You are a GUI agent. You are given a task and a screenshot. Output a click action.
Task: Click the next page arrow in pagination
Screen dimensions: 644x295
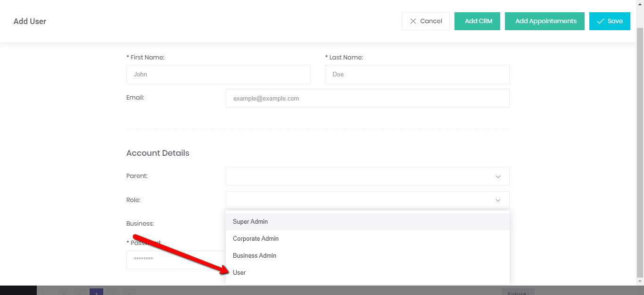(x=113, y=292)
